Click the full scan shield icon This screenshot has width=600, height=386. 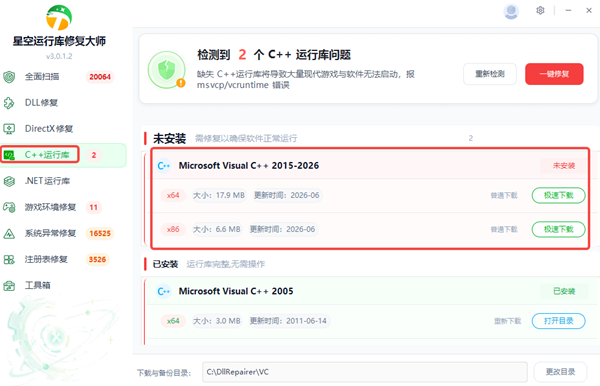[9, 77]
